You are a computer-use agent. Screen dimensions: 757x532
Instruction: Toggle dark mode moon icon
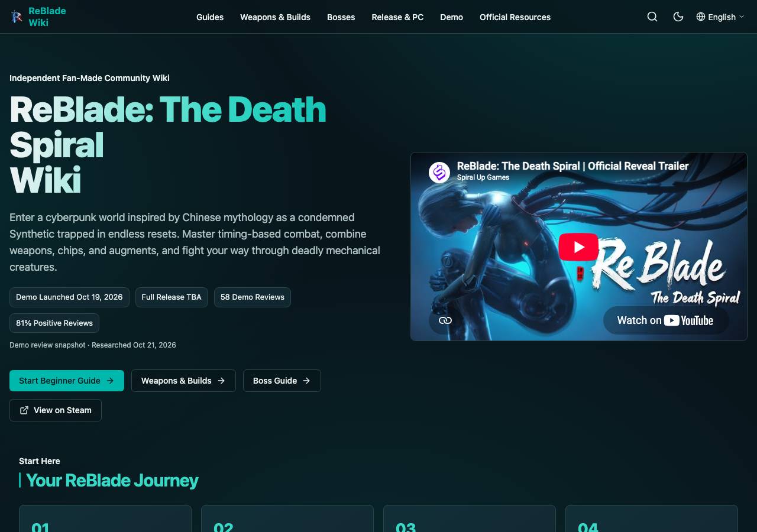coord(678,17)
